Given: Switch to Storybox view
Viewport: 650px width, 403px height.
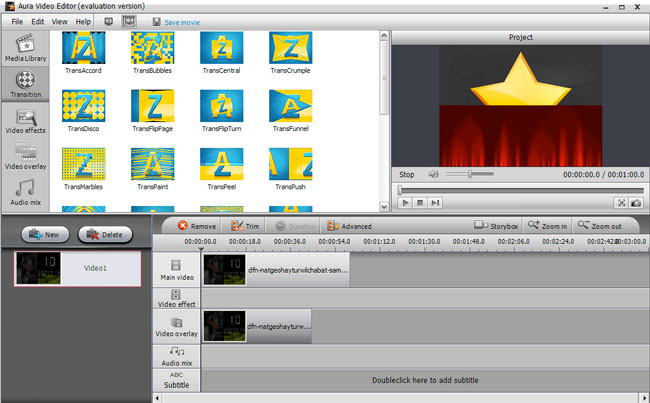Looking at the screenshot, I should 496,226.
